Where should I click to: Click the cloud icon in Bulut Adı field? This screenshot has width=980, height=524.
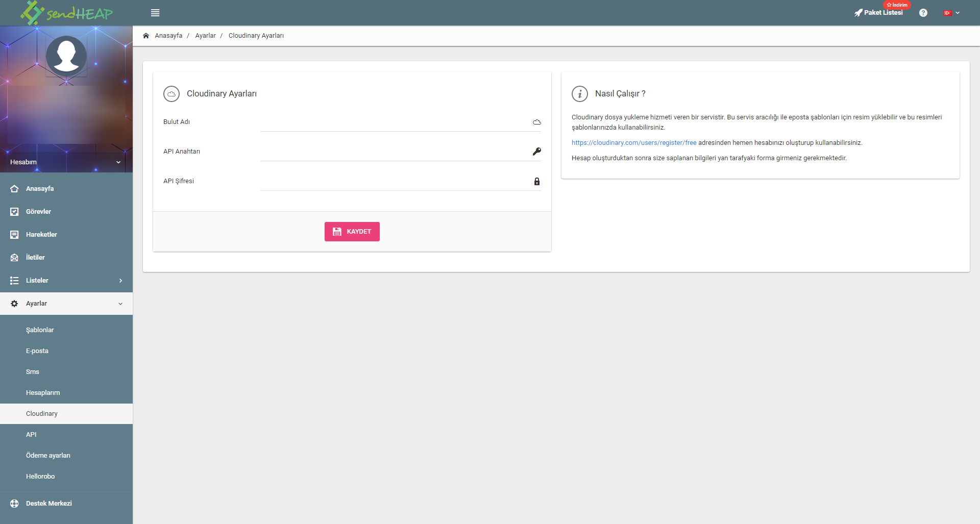pos(537,122)
